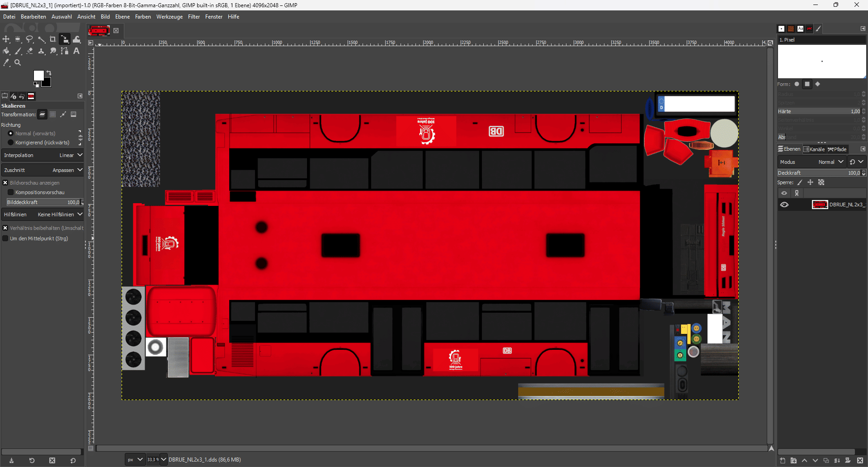Expand the Hilfslinien dropdown
The image size is (868, 467).
[42, 214]
